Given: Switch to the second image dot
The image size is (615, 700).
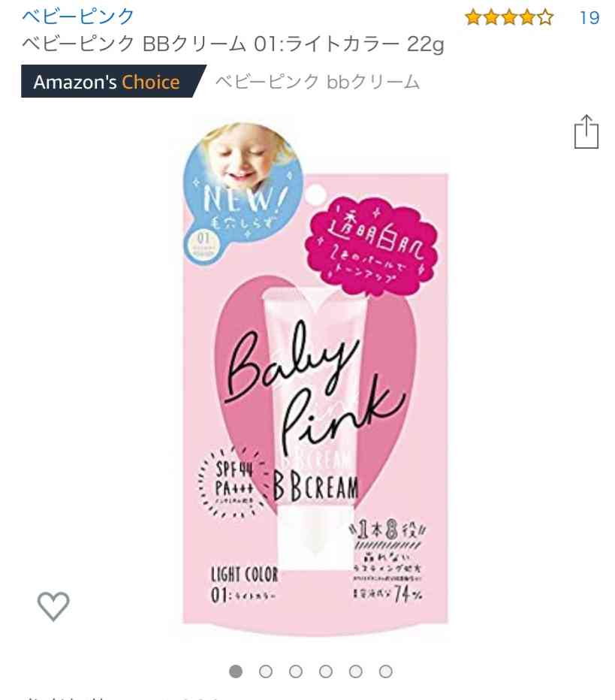Looking at the screenshot, I should 266,671.
